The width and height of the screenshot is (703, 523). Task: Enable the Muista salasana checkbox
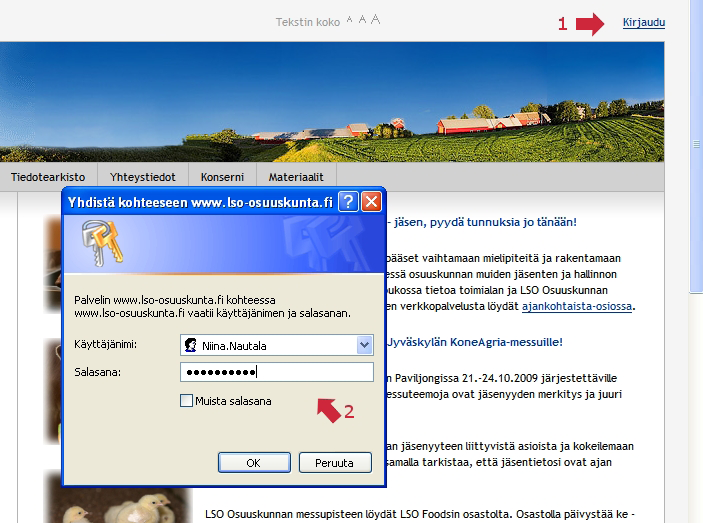tap(186, 400)
